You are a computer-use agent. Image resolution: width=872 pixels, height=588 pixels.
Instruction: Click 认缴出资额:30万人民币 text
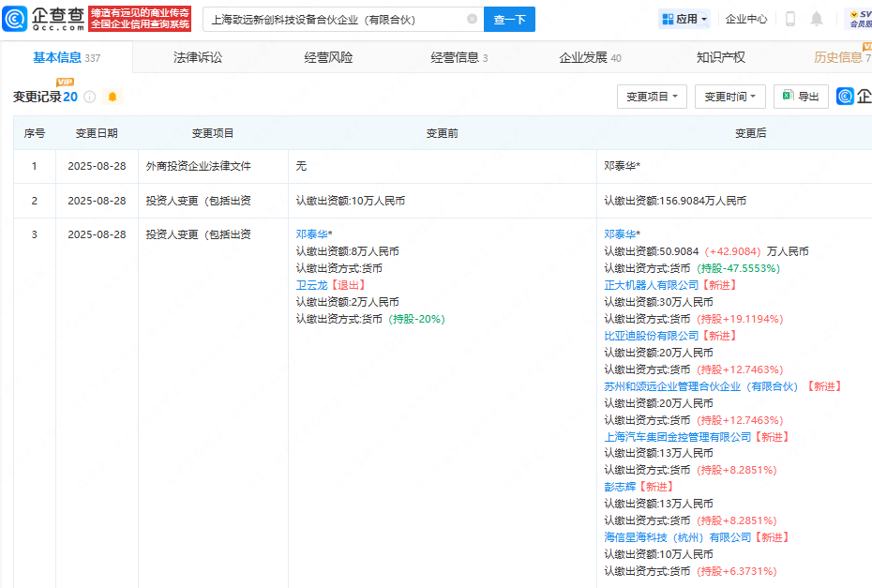click(658, 302)
